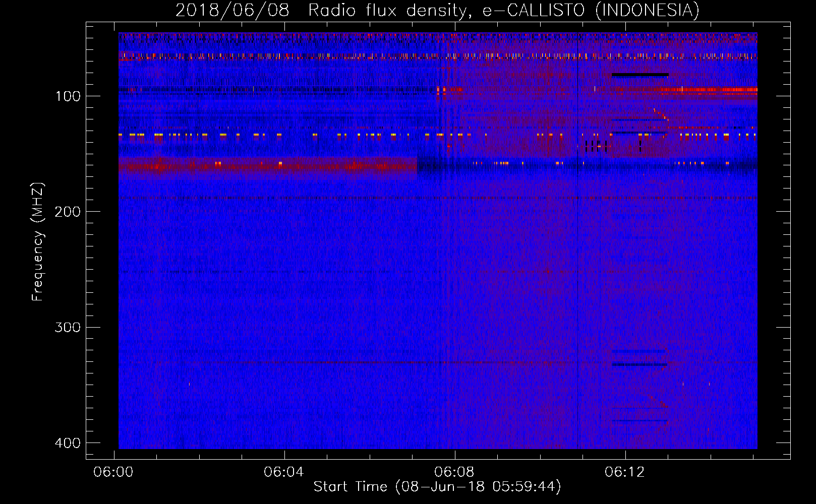This screenshot has width=816, height=504.
Task: Click the 'Frequency (MHZ)' axis label
Action: point(38,241)
